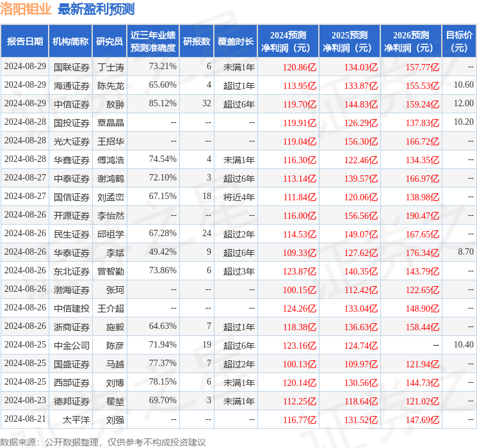The width and height of the screenshot is (477, 448).
Task: Select the 研究员 column header
Action: (109, 42)
